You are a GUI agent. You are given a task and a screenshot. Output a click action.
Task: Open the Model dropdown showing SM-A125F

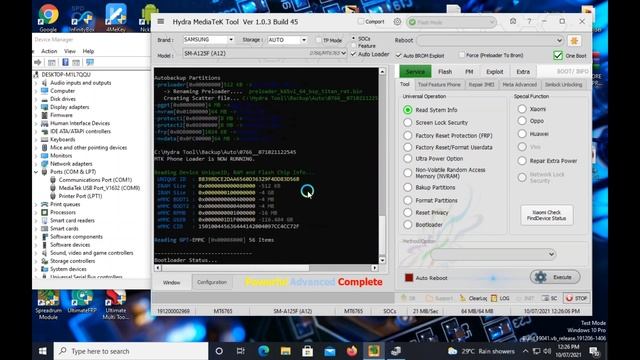pyautogui.click(x=264, y=53)
